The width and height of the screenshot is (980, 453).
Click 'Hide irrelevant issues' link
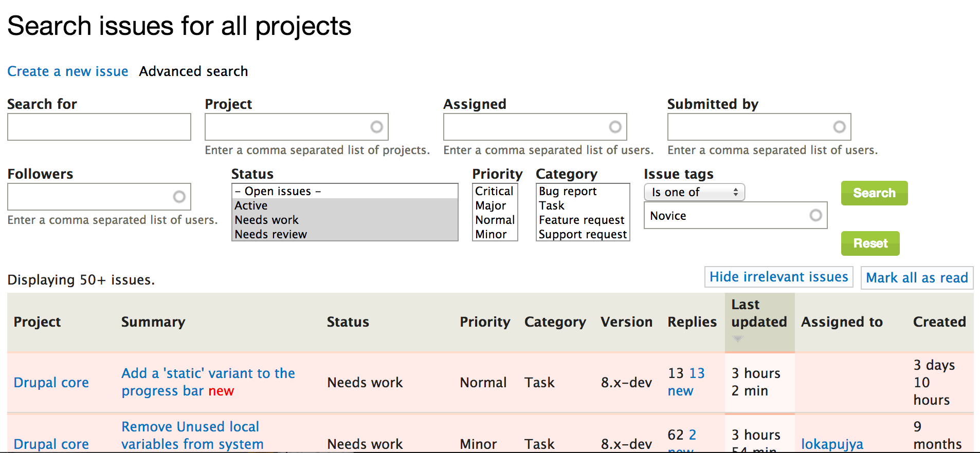[778, 277]
